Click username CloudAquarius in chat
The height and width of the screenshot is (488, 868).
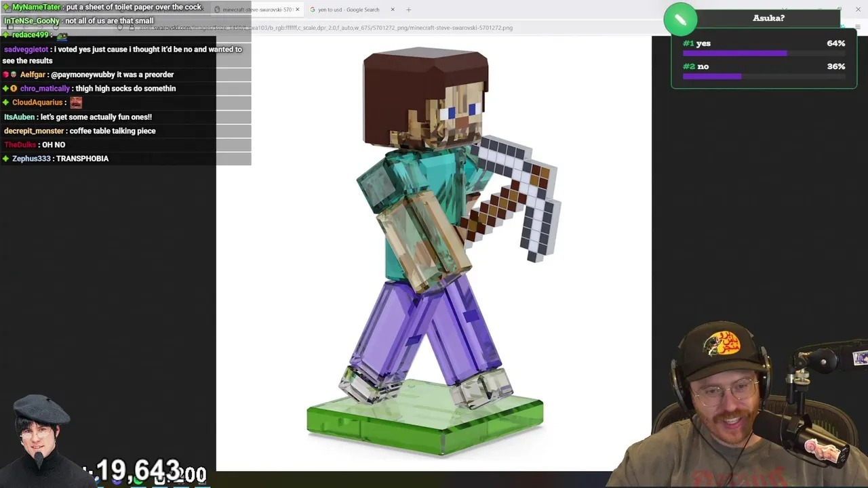[x=37, y=102]
